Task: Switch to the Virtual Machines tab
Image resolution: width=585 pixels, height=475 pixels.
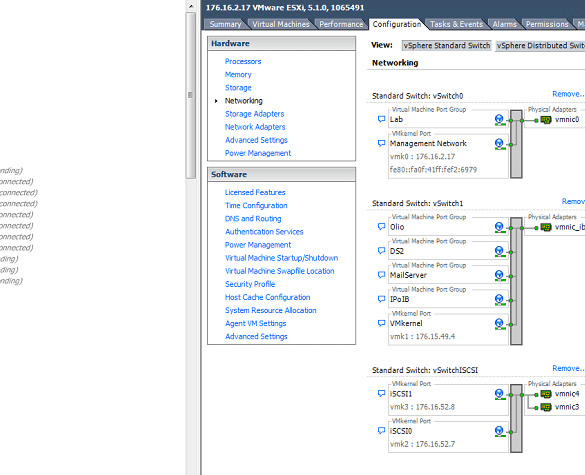Action: (x=281, y=24)
